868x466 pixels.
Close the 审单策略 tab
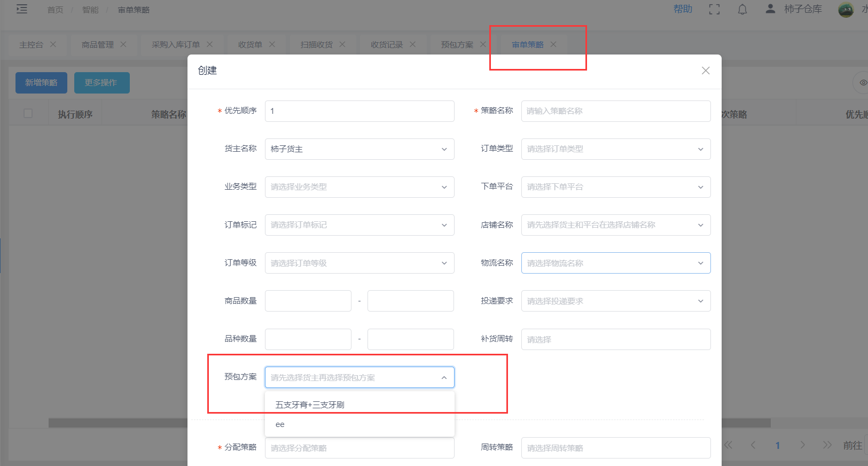[x=553, y=44]
